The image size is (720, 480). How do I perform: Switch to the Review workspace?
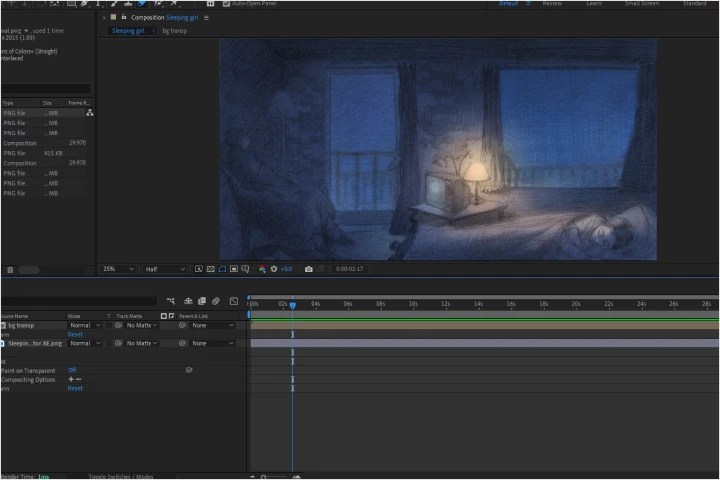pyautogui.click(x=552, y=3)
